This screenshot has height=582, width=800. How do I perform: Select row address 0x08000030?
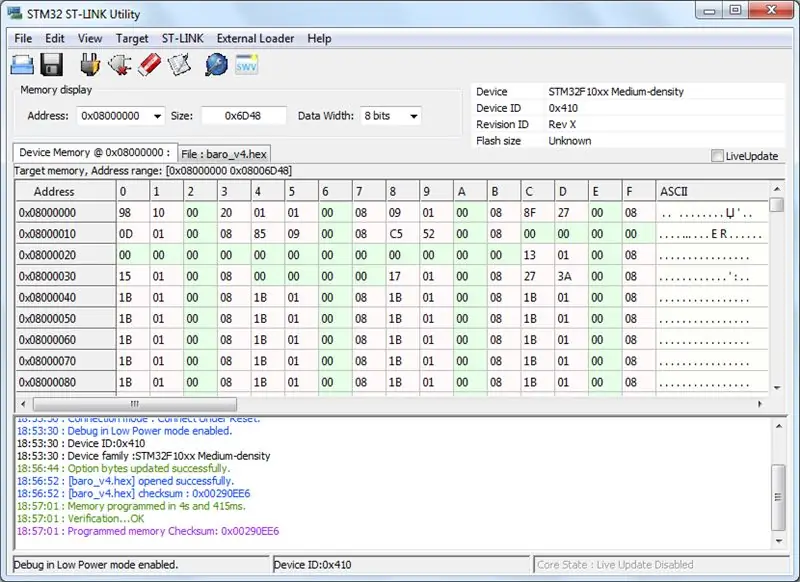65,276
